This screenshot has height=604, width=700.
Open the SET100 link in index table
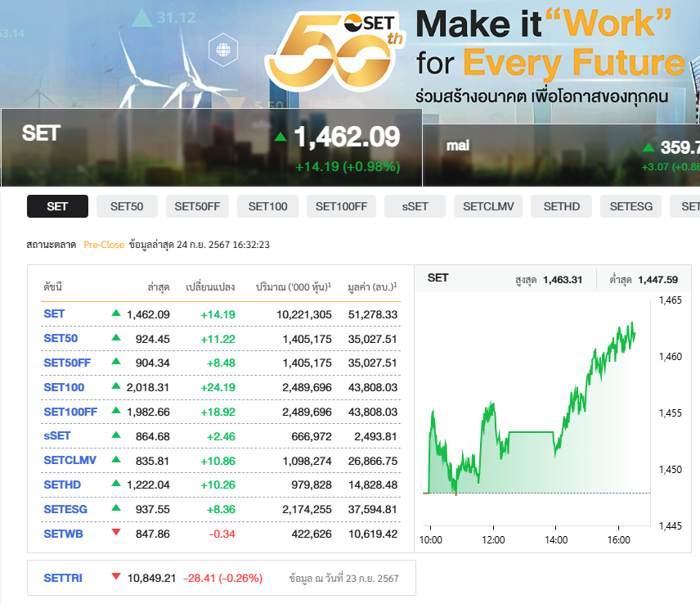(64, 387)
